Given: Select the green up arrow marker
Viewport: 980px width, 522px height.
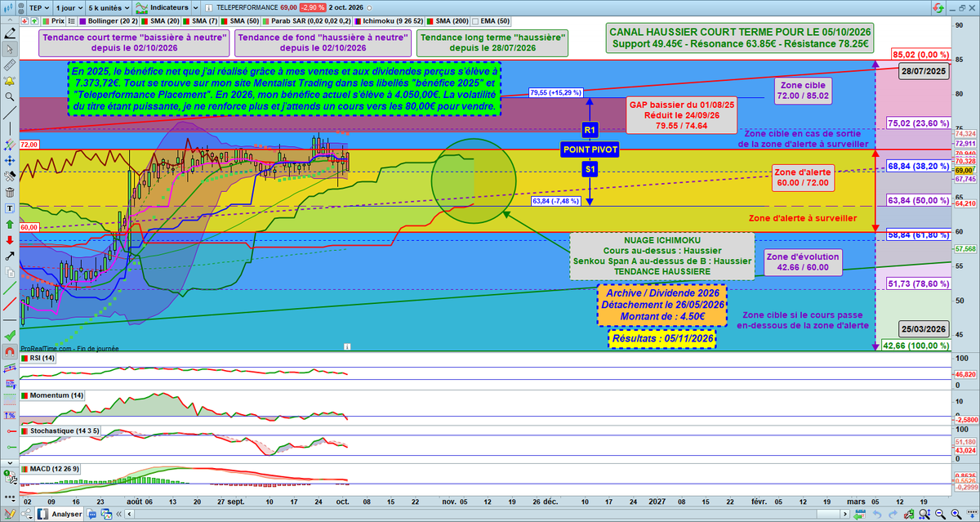Looking at the screenshot, I should (x=10, y=224).
